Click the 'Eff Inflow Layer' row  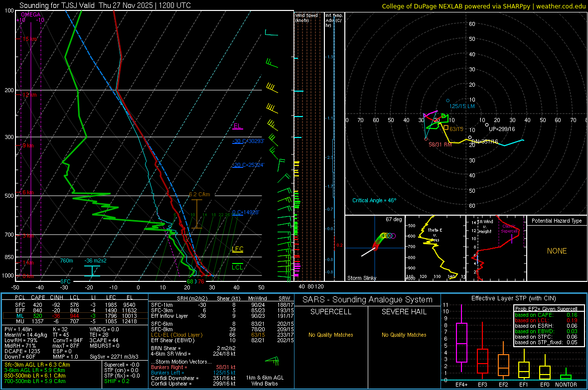click(222, 316)
